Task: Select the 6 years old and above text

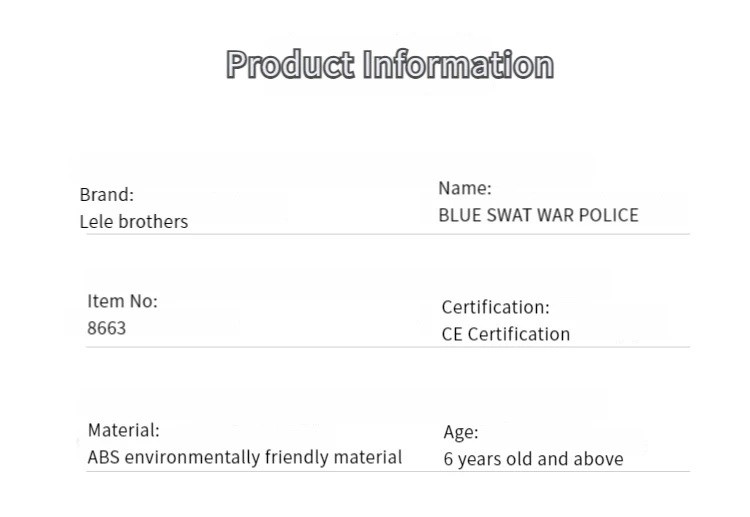Action: pyautogui.click(x=533, y=459)
